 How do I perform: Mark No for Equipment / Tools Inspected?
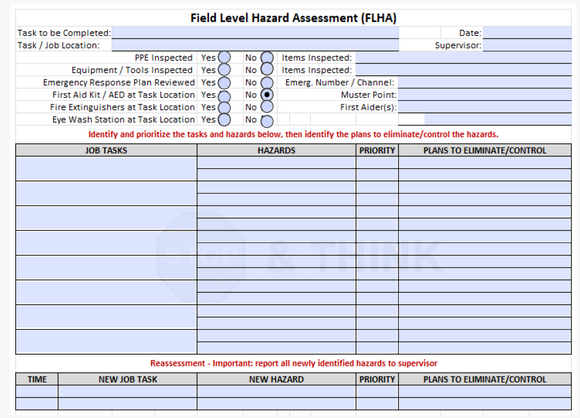tap(267, 70)
